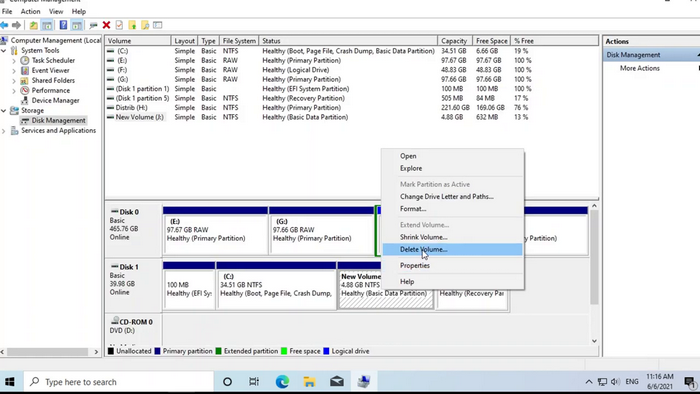
Task: Open the File menu
Action: click(x=7, y=11)
